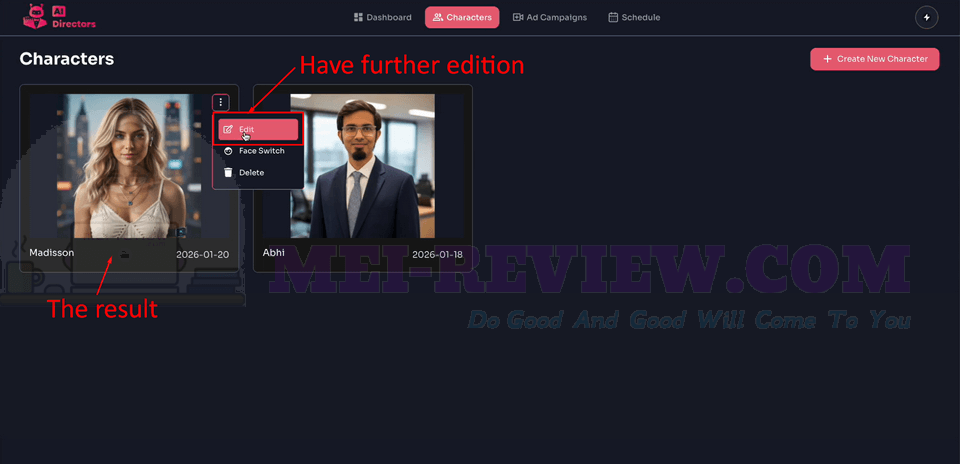Screen dimensions: 960x464
Task: Switch to the Characters tab
Action: coord(462,17)
